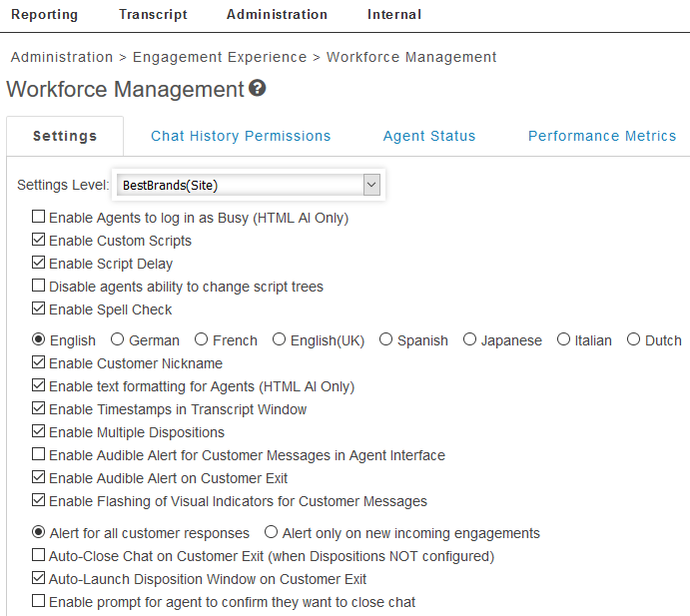Select Alert only on new incoming engagements
This screenshot has width=690, height=616.
click(x=272, y=532)
